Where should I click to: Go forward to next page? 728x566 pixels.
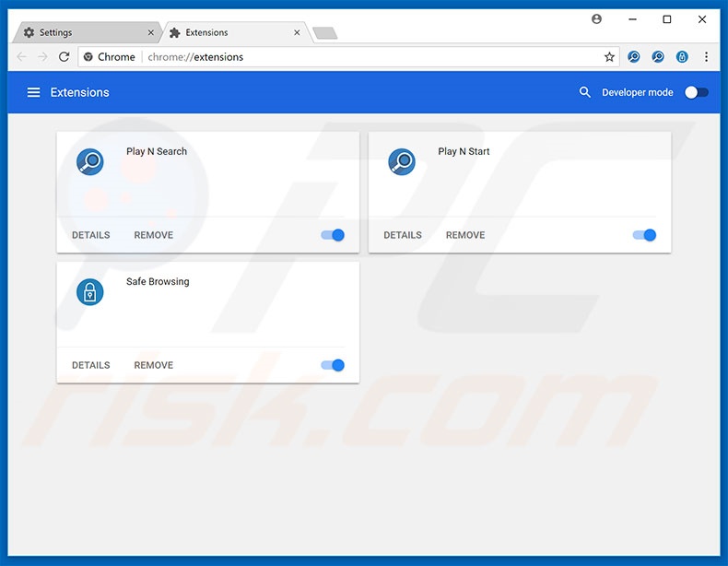[42, 56]
